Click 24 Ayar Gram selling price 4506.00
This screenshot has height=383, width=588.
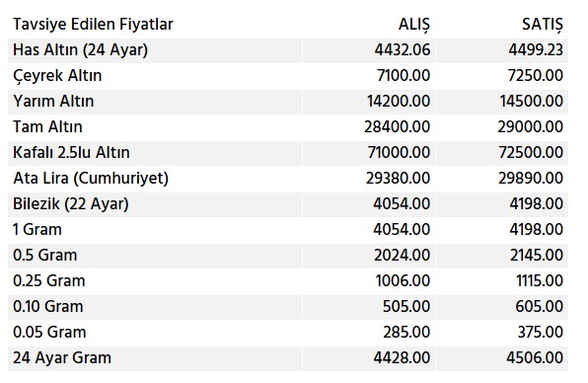point(535,358)
